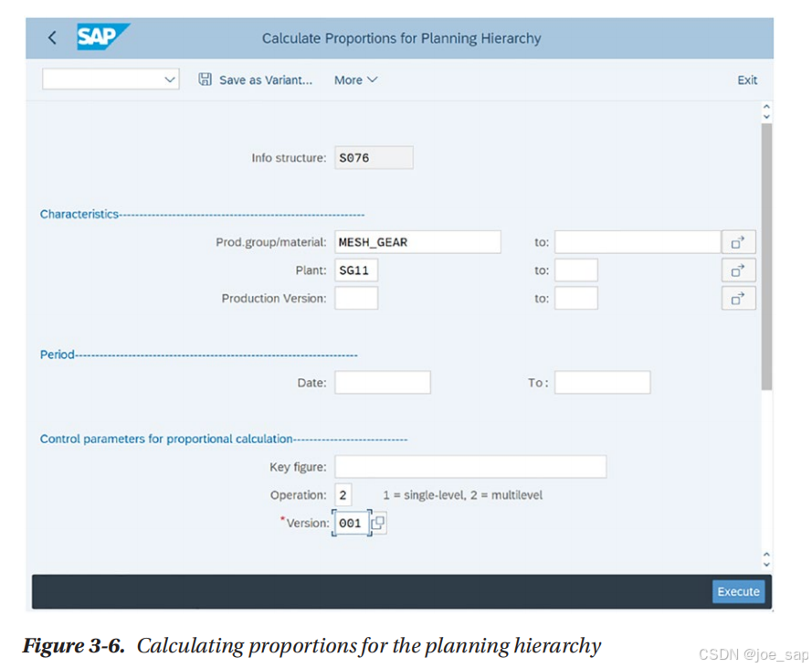
Task: Click the Key figure label
Action: [298, 467]
